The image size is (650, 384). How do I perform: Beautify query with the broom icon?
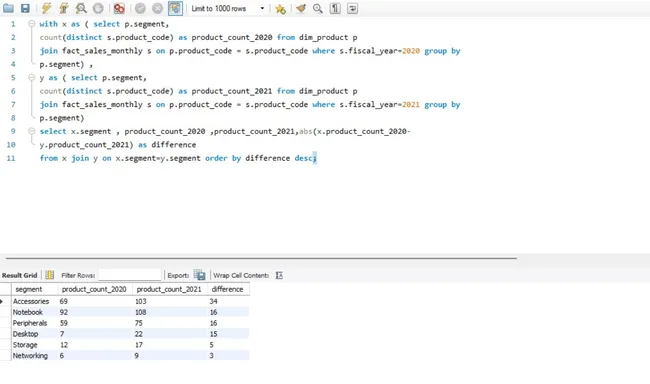point(301,8)
